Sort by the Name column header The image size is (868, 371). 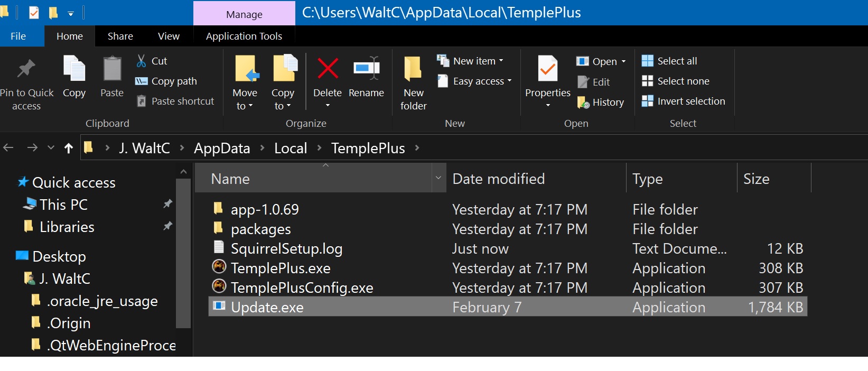point(314,178)
